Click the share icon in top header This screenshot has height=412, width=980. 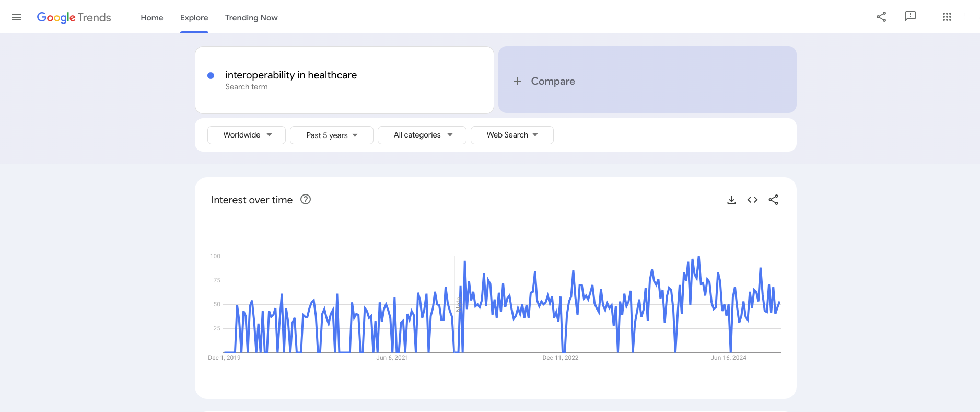tap(881, 17)
